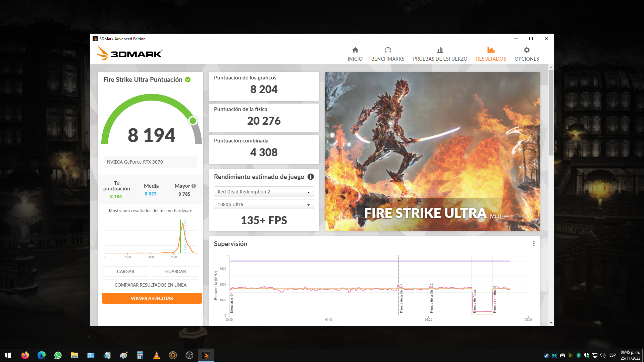Click the score gauge green knob

point(193,121)
